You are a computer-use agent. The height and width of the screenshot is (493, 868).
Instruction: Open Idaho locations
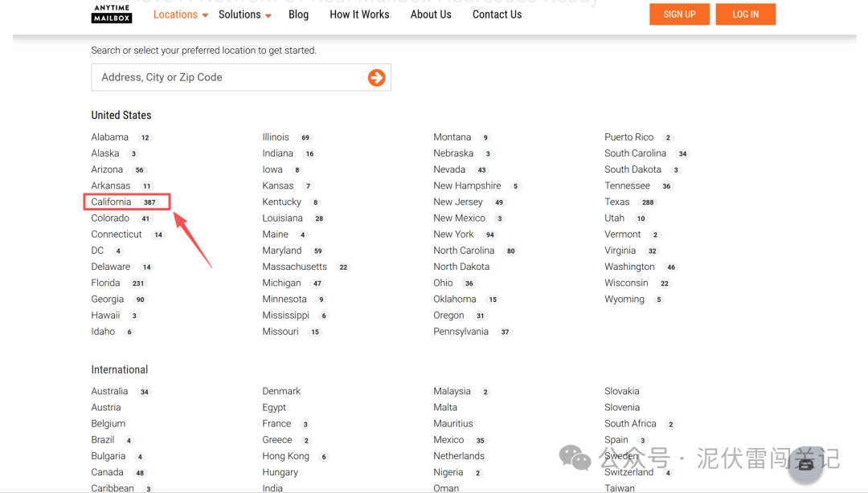[x=103, y=332]
